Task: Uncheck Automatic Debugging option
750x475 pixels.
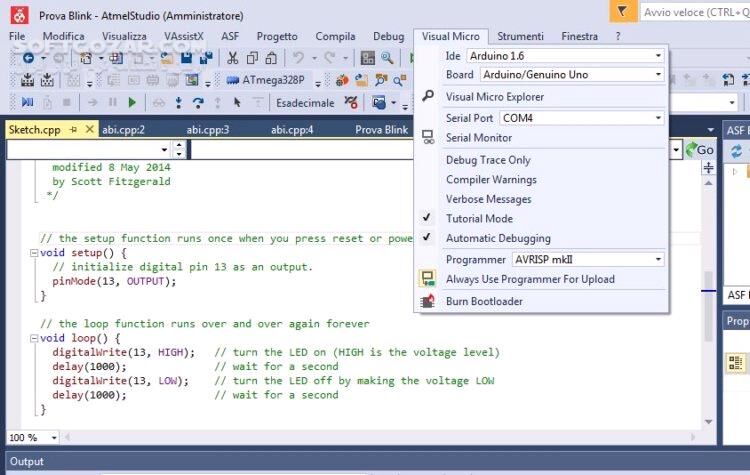Action: click(x=497, y=238)
